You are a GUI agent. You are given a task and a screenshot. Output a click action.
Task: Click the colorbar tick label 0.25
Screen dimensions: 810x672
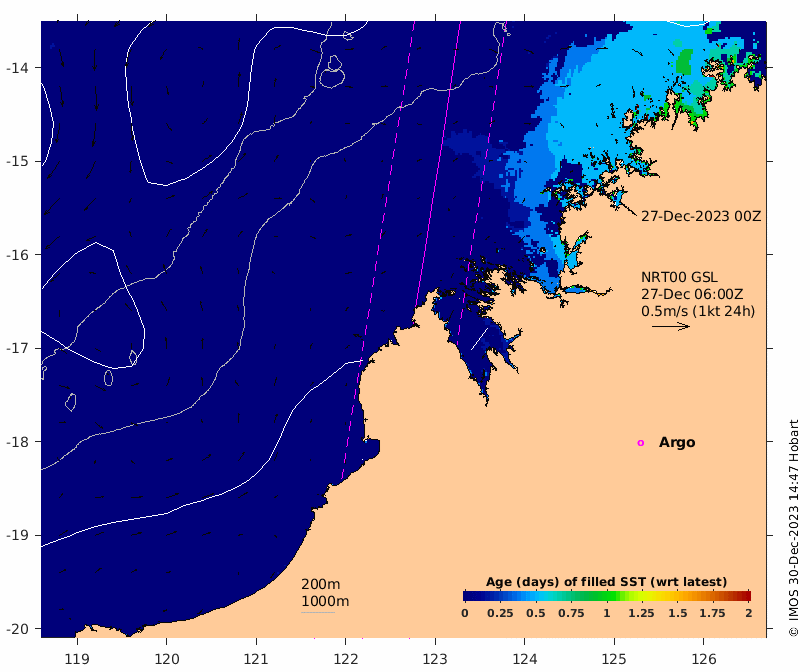500,613
